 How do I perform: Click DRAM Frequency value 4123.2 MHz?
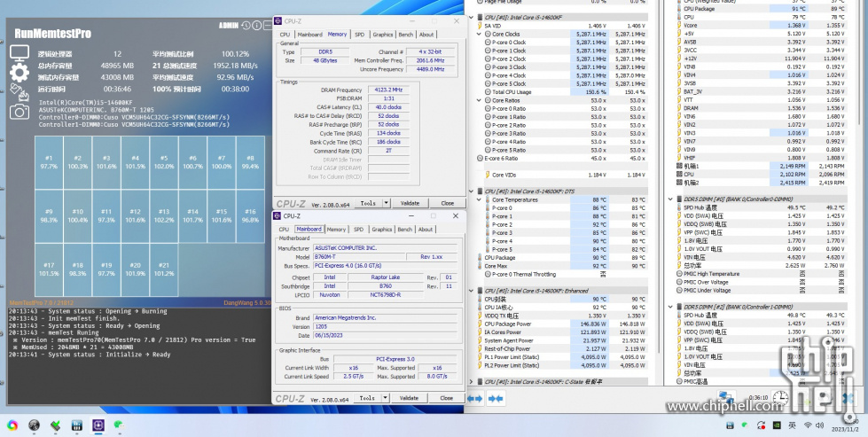[388, 90]
